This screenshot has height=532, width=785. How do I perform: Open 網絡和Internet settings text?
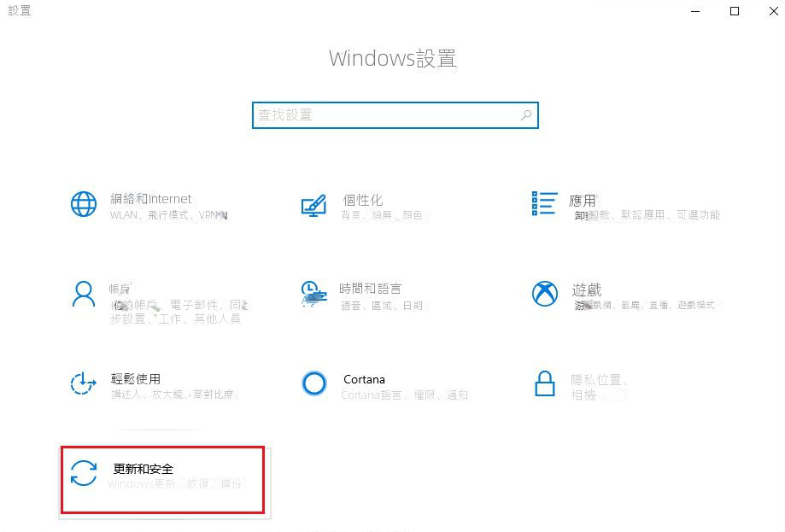(150, 199)
